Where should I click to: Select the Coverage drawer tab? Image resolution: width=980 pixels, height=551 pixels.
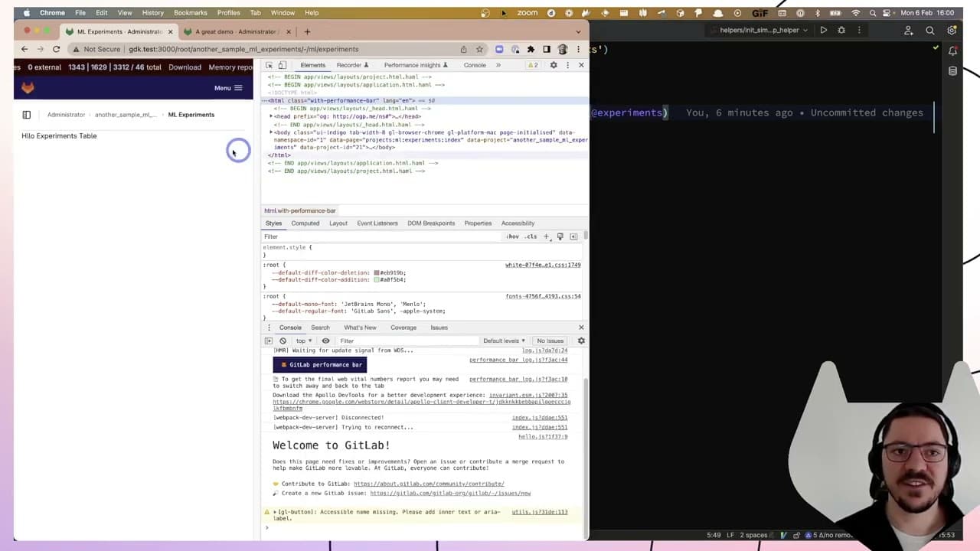(x=403, y=328)
